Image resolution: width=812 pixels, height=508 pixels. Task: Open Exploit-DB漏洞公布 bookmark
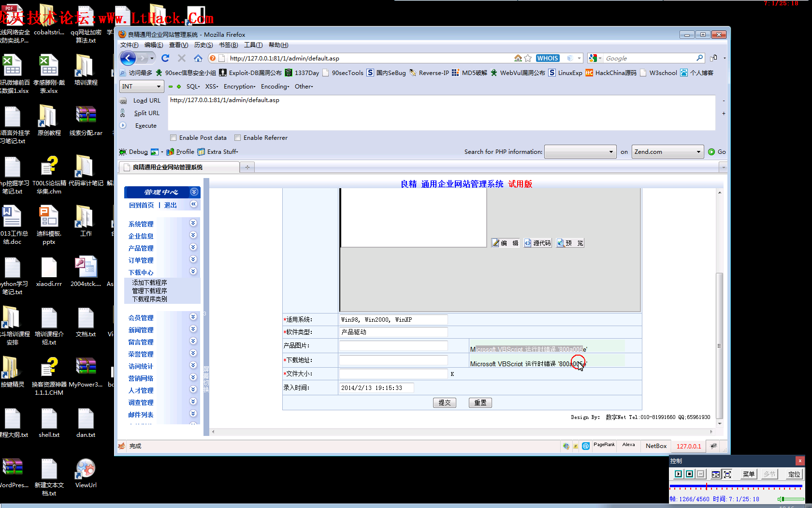(x=250, y=73)
